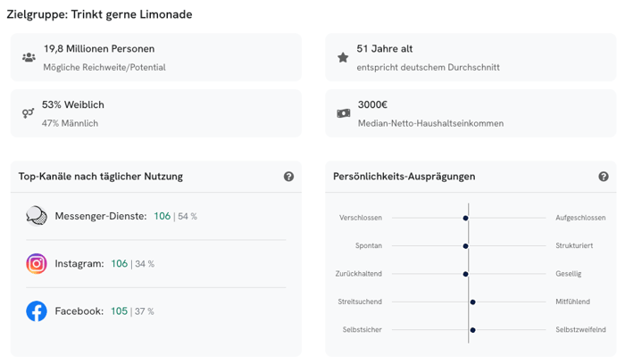Screen dimensions: 625x364
Task: Click the star icon beside 51 Jahre alt
Action: click(343, 58)
